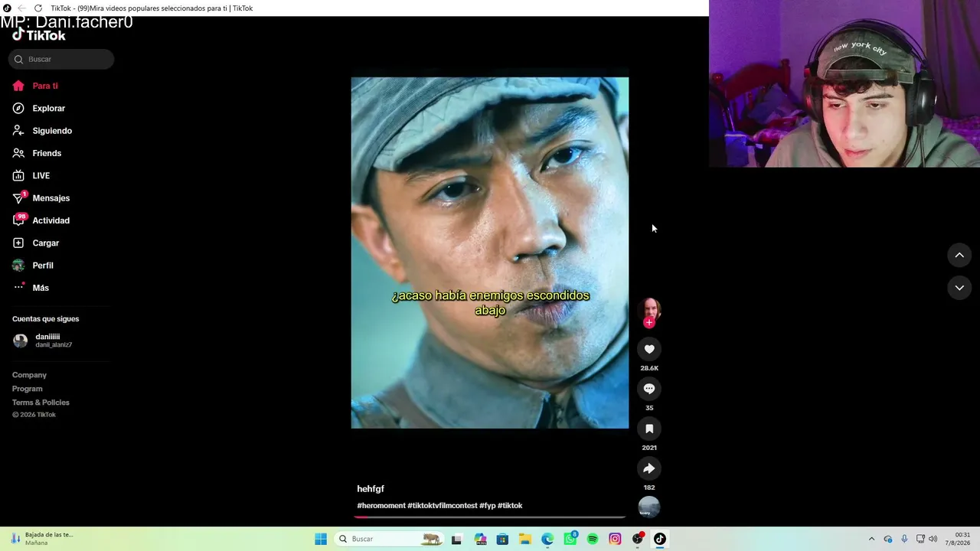Open comments with the speech bubble icon

(x=649, y=389)
